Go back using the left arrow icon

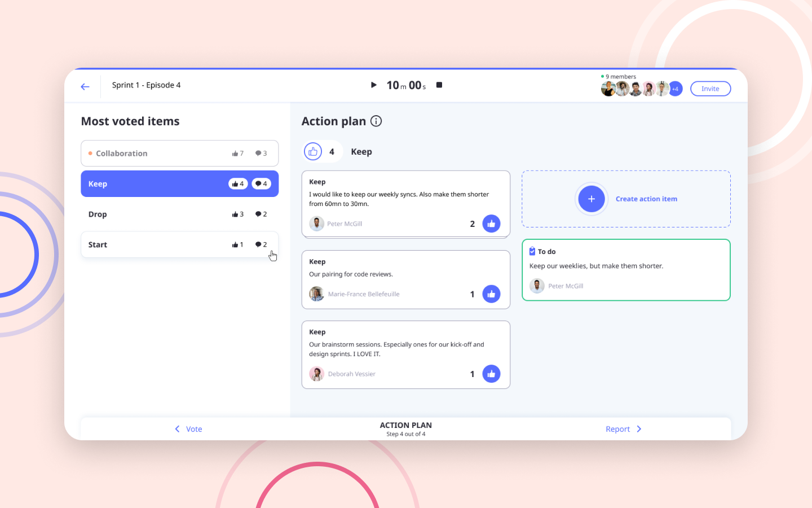[85, 86]
